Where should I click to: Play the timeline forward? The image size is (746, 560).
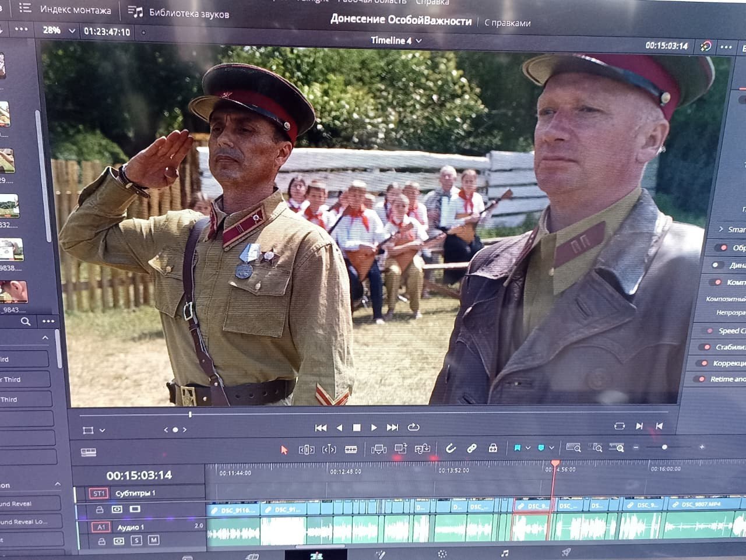point(374,428)
